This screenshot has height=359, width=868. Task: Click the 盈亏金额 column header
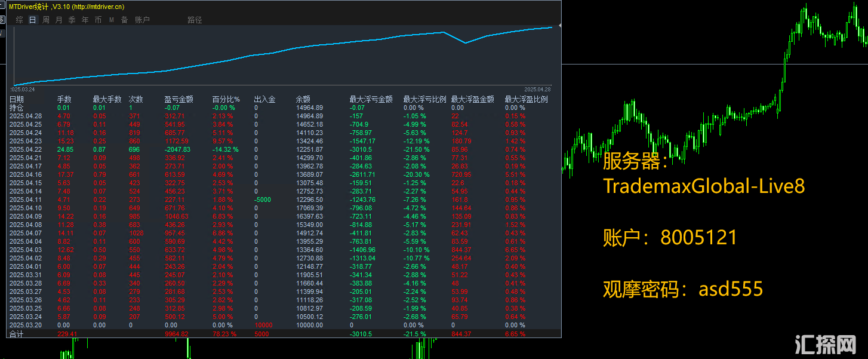[179, 100]
